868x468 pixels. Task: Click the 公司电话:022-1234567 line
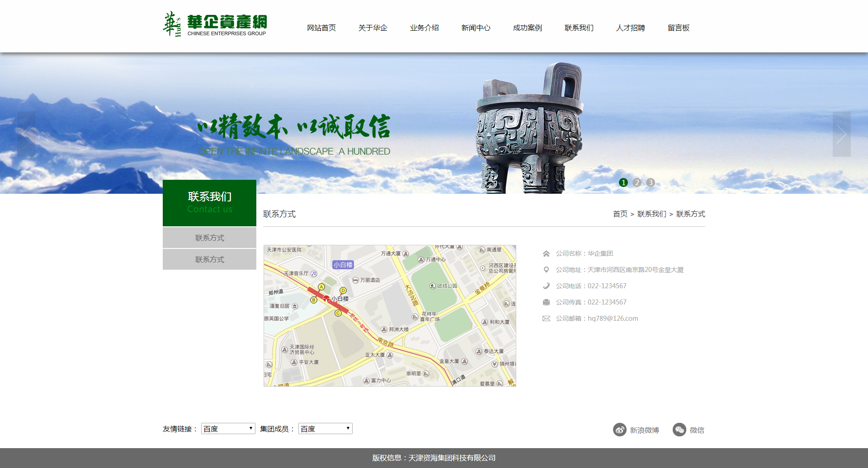(591, 286)
